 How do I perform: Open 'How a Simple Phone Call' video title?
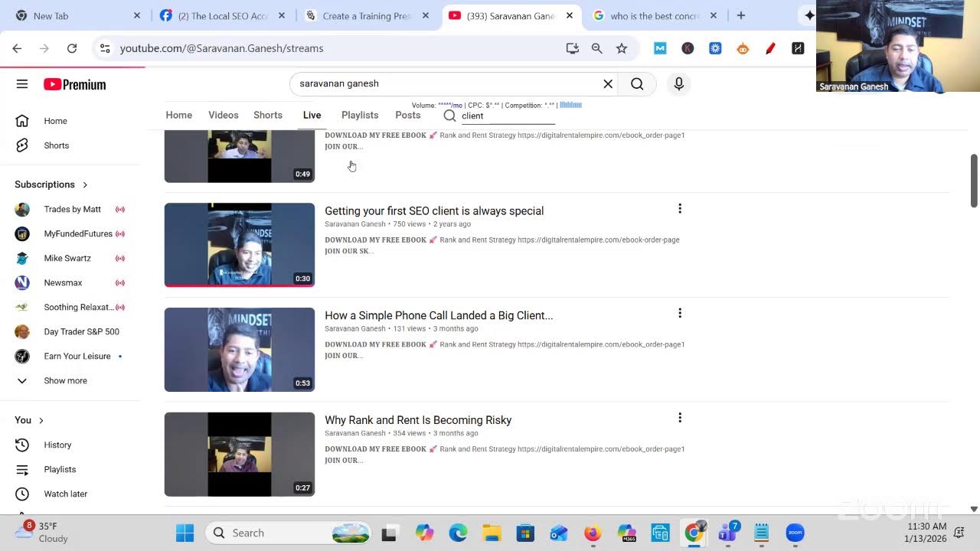point(439,315)
